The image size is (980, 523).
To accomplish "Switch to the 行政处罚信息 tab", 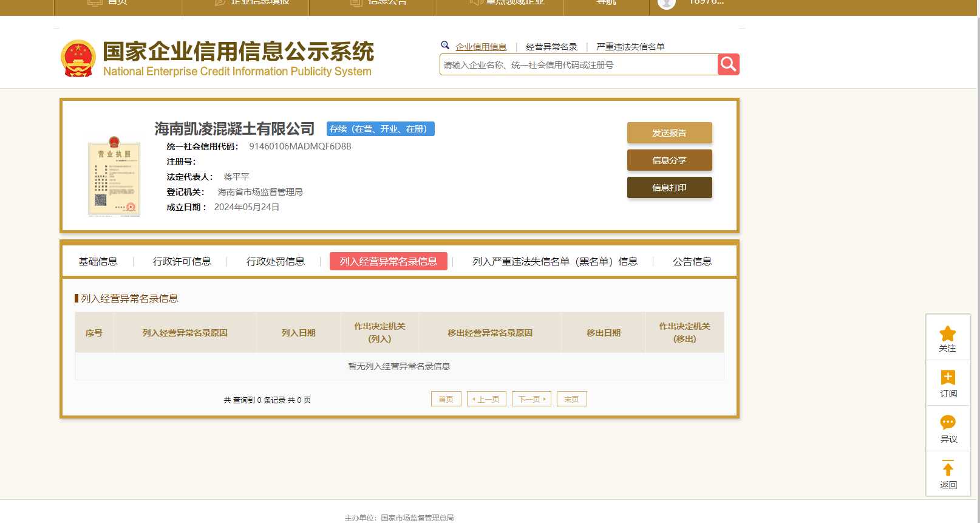I will 276,261.
